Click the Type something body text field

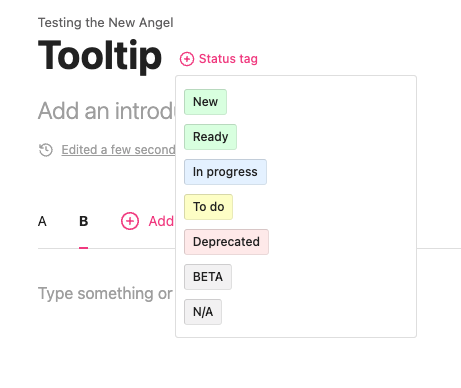click(x=105, y=293)
